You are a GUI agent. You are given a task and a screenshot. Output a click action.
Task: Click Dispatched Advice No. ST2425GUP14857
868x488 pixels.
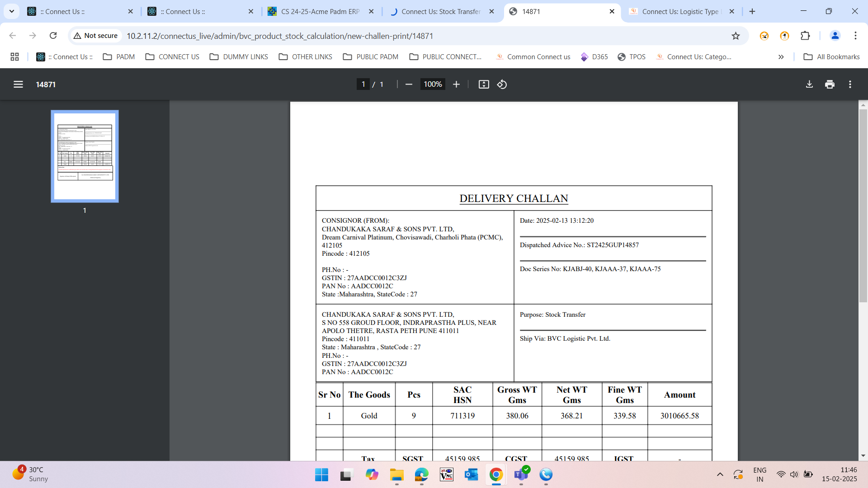(x=579, y=245)
